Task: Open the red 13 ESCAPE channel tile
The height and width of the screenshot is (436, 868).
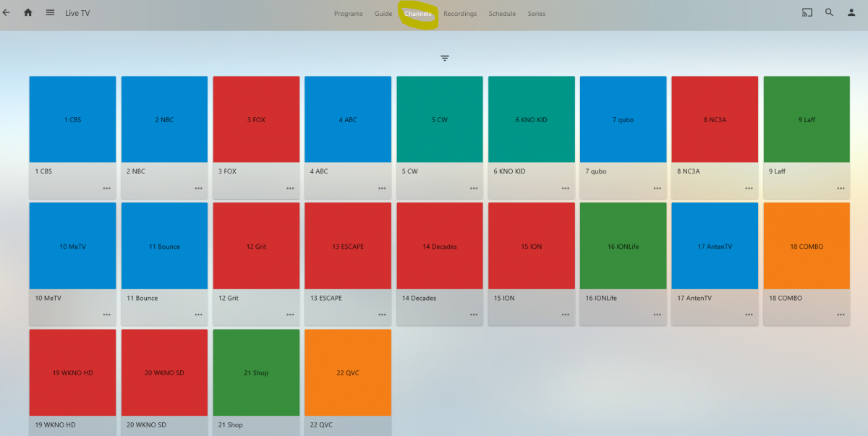Action: [348, 246]
